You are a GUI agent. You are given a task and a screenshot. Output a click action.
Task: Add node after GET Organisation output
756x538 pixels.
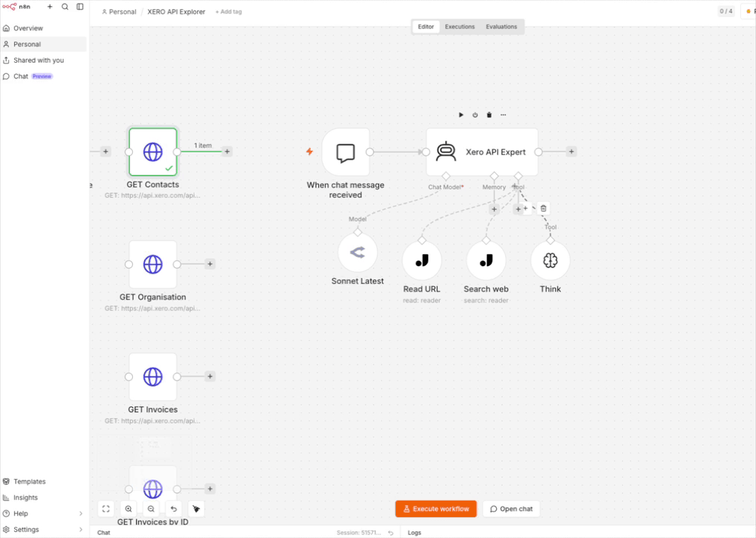210,264
